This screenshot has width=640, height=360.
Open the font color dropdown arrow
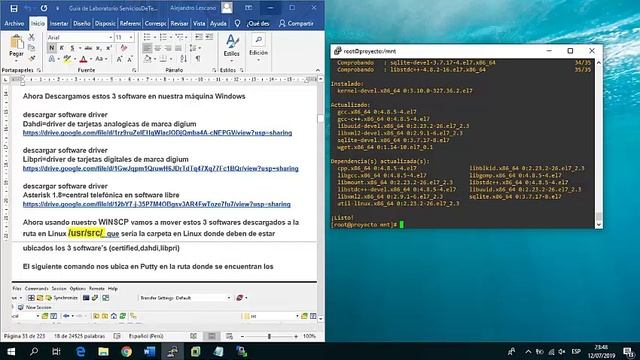click(x=91, y=59)
